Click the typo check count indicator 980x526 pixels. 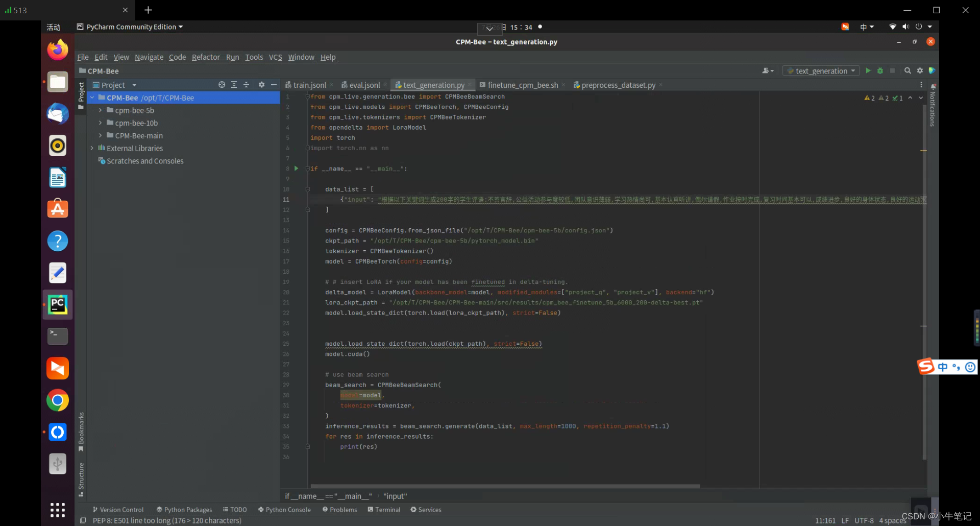point(898,98)
